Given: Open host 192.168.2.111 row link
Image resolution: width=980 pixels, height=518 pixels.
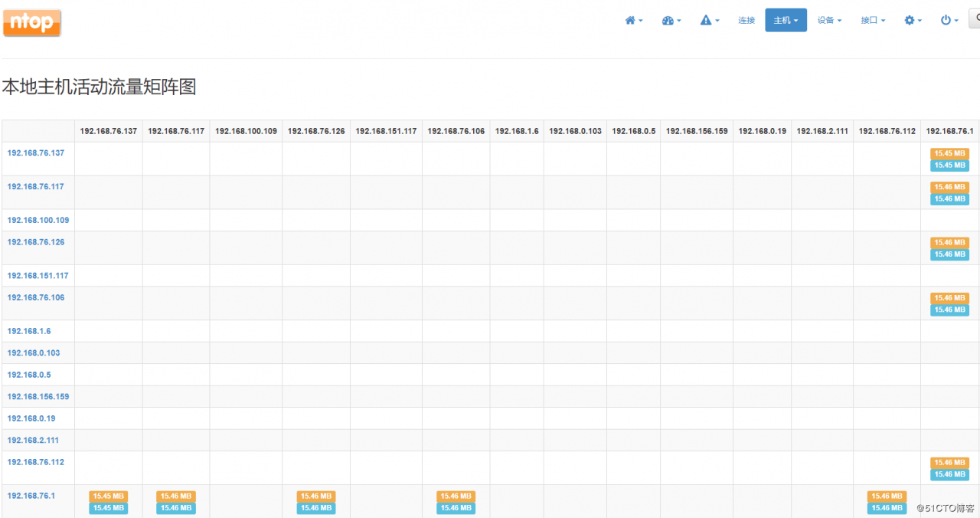Looking at the screenshot, I should click(x=33, y=441).
